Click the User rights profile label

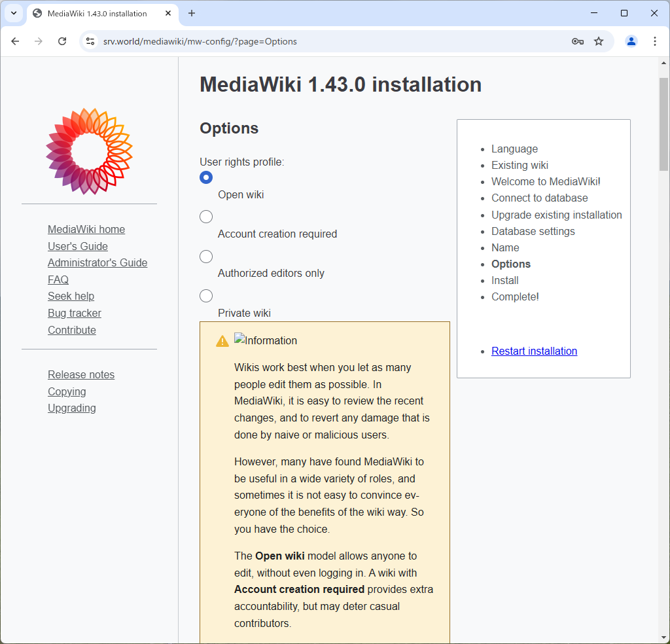(242, 162)
